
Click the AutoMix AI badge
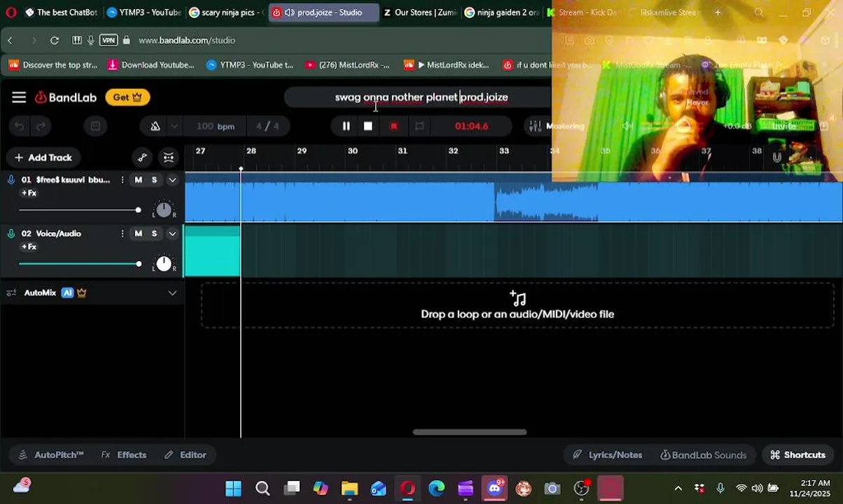click(x=67, y=293)
